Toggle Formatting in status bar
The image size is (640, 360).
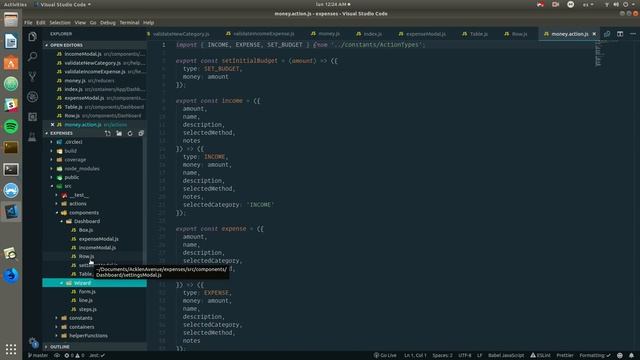point(595,356)
